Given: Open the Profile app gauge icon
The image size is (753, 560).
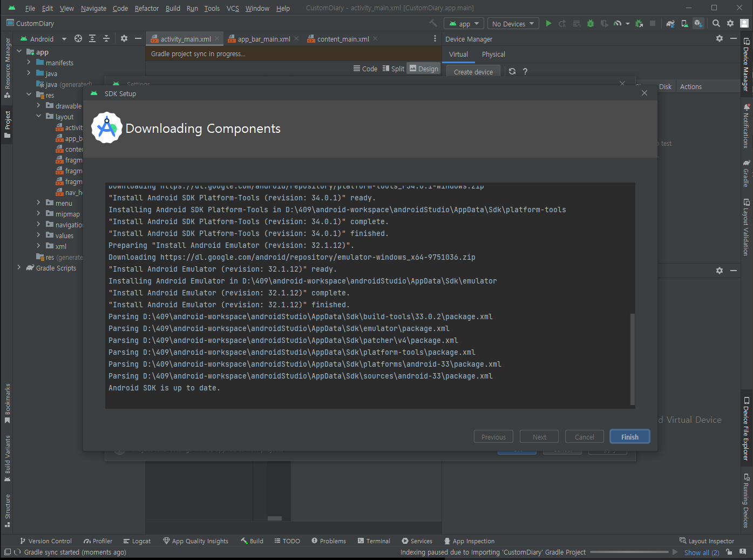Looking at the screenshot, I should [x=618, y=23].
